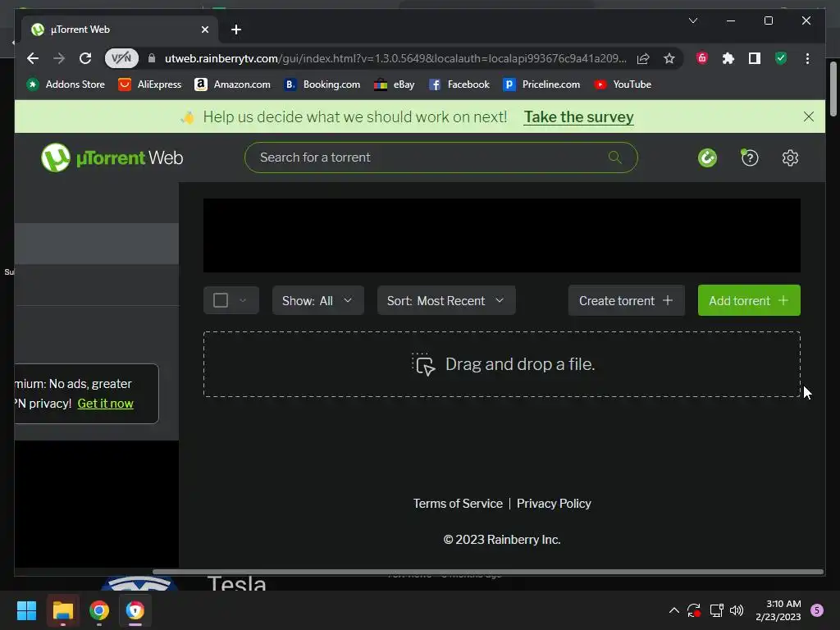Click the search magnifier icon
840x630 pixels.
coord(614,157)
